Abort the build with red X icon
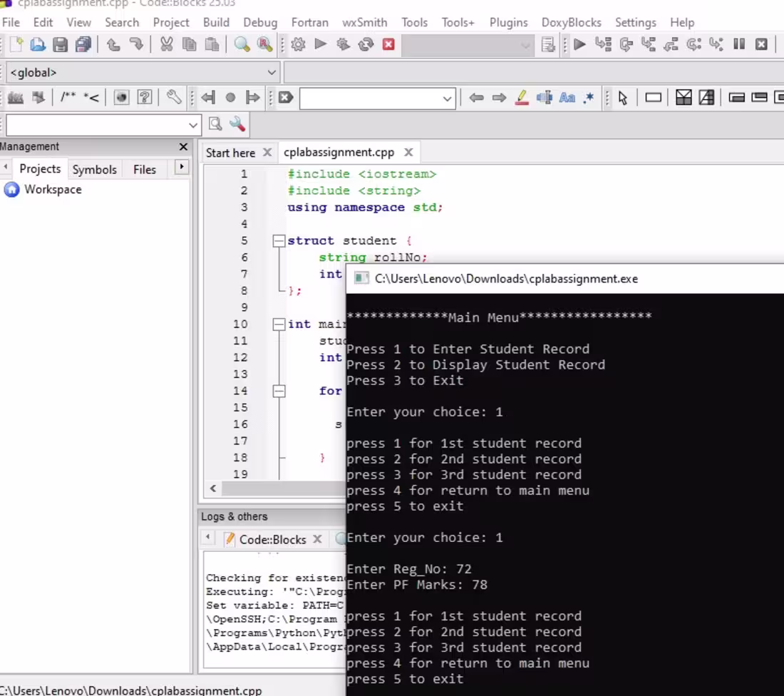784x696 pixels. 388,44
